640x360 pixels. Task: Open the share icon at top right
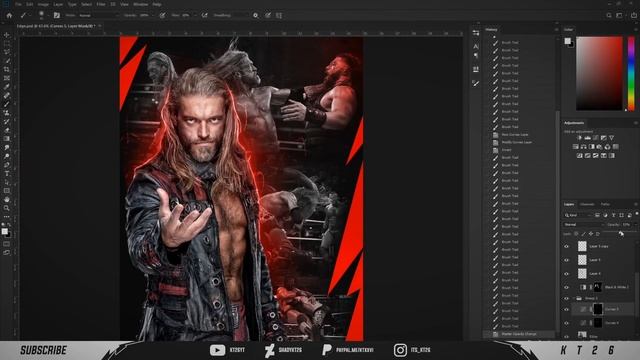pyautogui.click(x=633, y=16)
